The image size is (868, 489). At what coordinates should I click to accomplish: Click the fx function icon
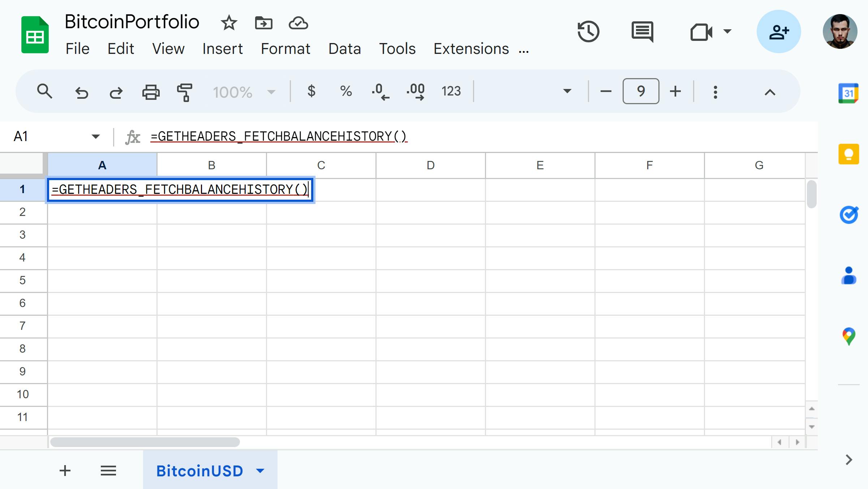coord(133,137)
